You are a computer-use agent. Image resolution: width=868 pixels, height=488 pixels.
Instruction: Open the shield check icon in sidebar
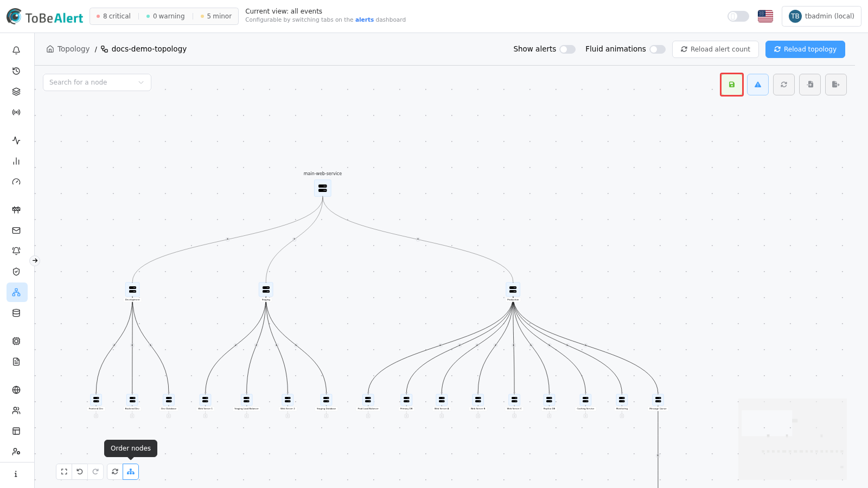pos(16,272)
